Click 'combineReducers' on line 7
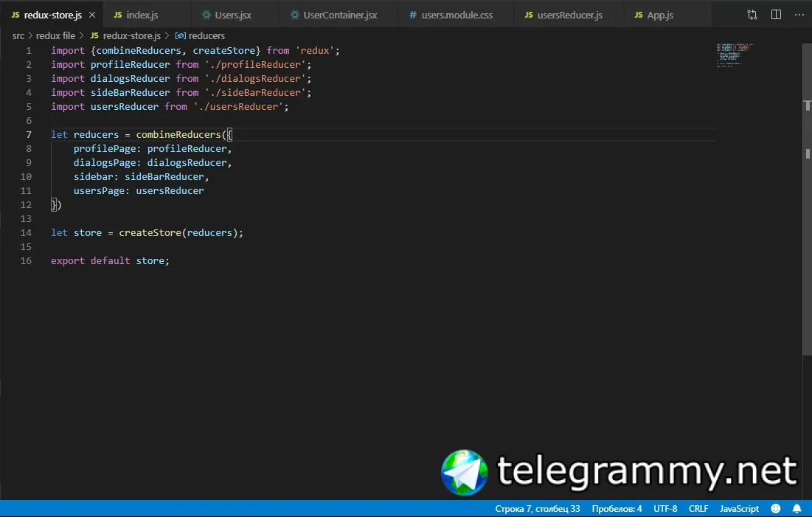The height and width of the screenshot is (517, 812). pos(178,135)
